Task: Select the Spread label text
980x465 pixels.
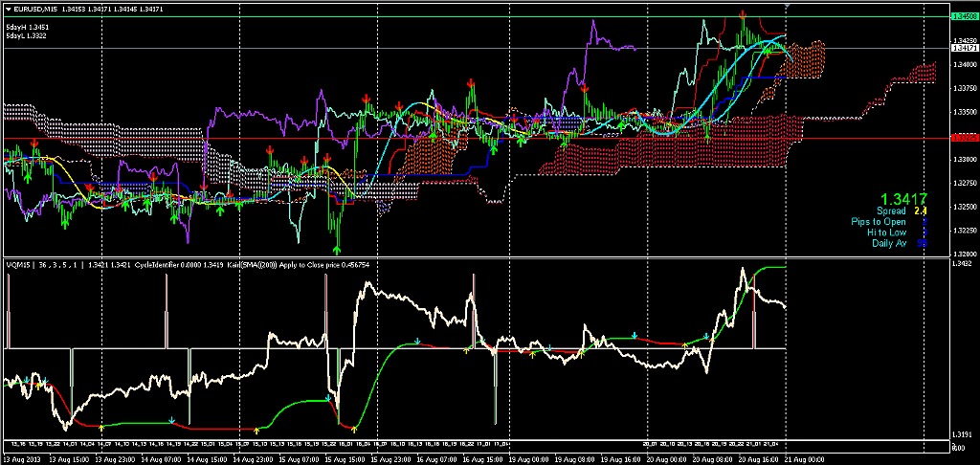Action: click(x=891, y=210)
